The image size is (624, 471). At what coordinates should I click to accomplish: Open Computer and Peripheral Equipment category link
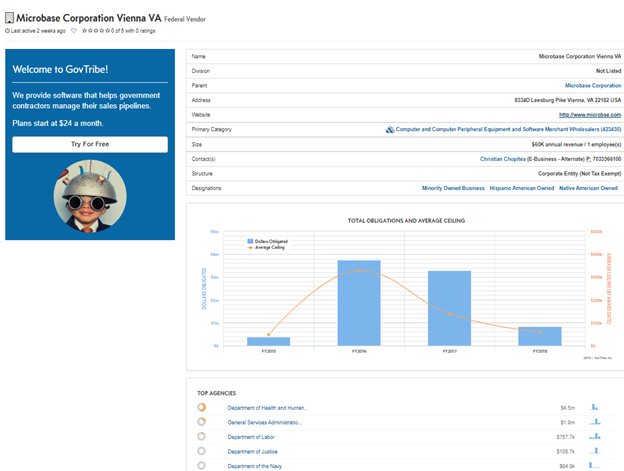[x=508, y=129]
